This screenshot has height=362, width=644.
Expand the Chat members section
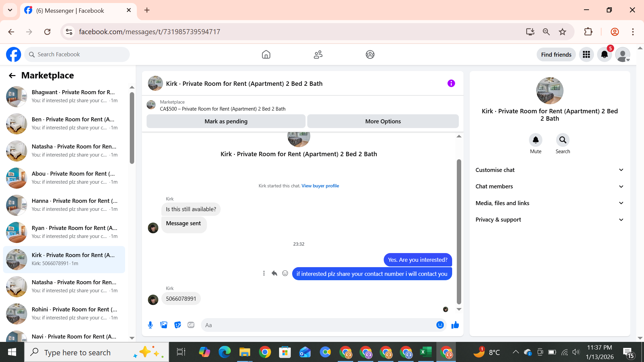tap(549, 186)
